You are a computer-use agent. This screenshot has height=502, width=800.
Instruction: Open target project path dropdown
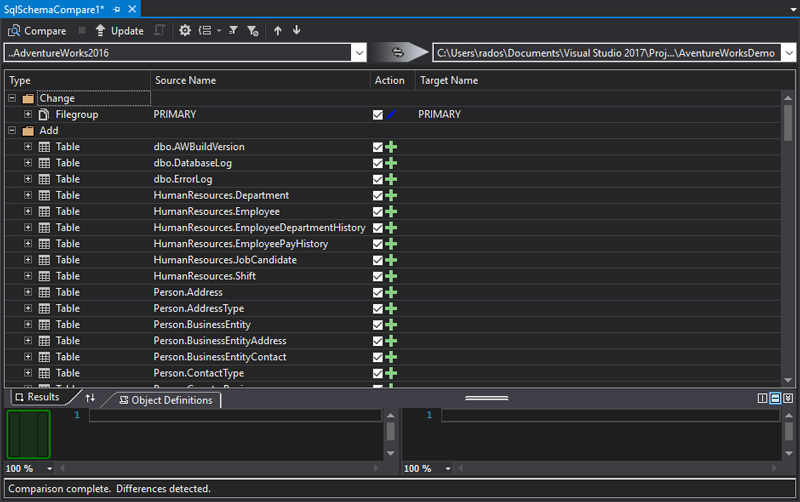pyautogui.click(x=789, y=53)
